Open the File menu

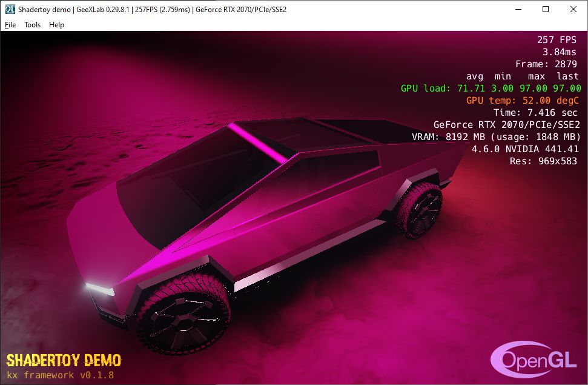10,25
